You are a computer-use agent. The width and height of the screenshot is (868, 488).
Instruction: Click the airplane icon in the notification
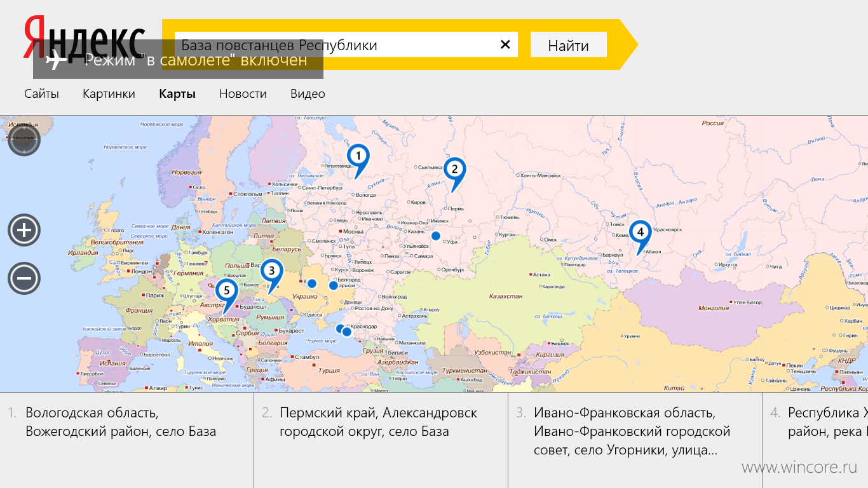(56, 60)
